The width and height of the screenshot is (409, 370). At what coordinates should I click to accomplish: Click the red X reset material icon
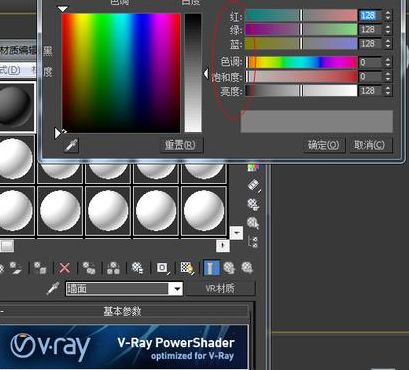(64, 268)
